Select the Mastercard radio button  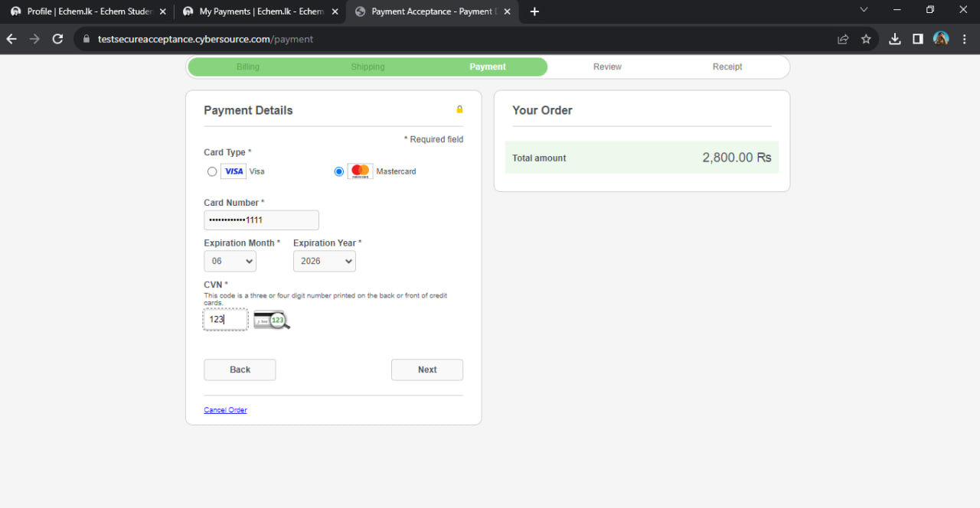pos(339,171)
